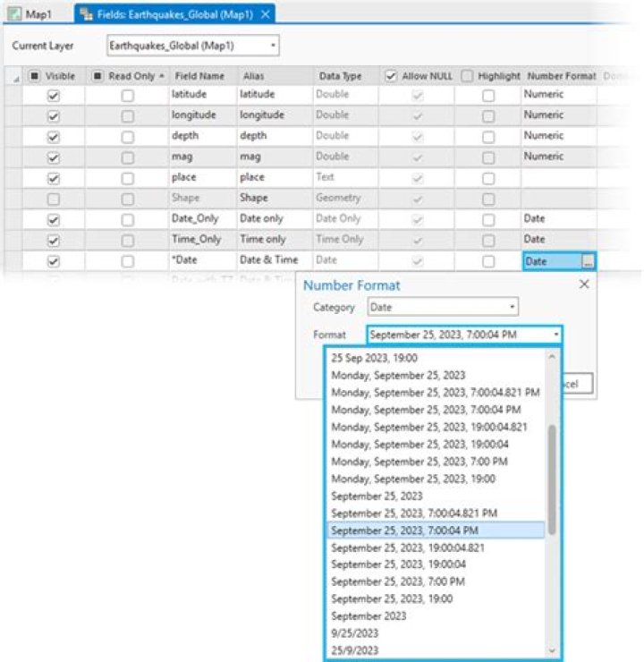Choose September 25, 2023, 19:00:04
This screenshot has width=644, height=662.
coord(436,564)
